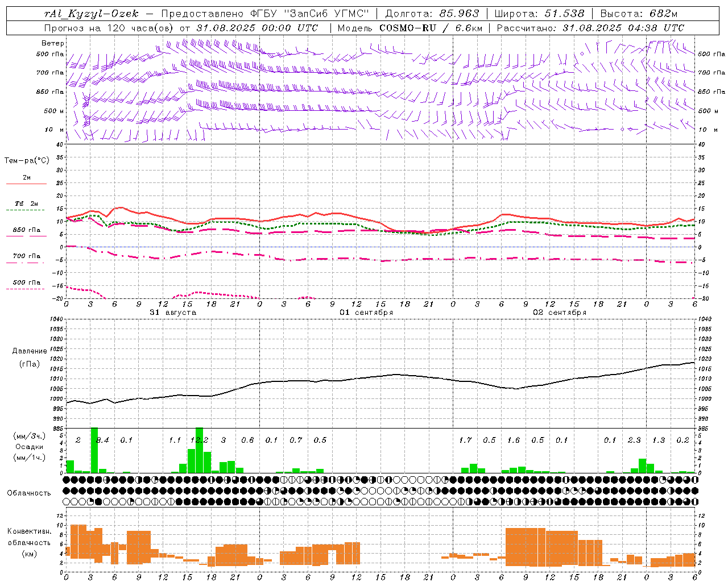Click the provider text ФГБУ "ЗапСиб УГМС"

tap(309, 14)
